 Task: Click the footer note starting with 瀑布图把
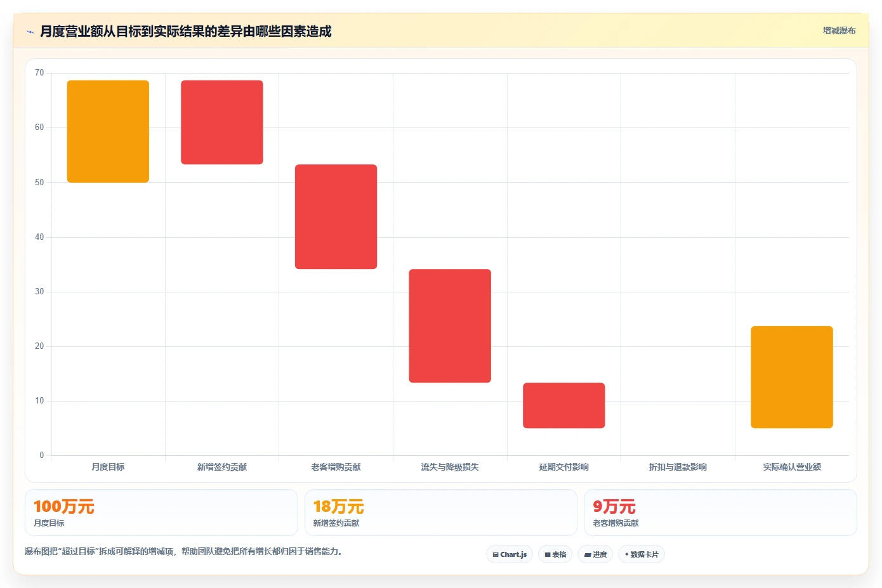coord(185,552)
